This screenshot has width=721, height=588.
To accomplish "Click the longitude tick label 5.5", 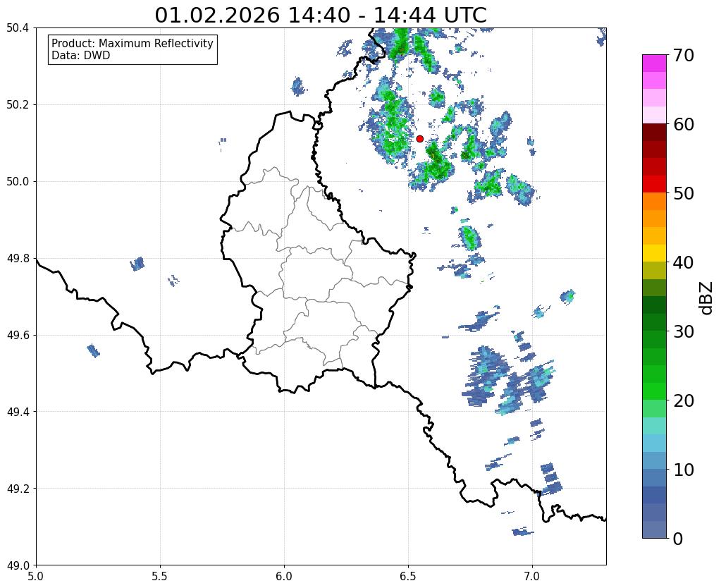I will (x=160, y=576).
